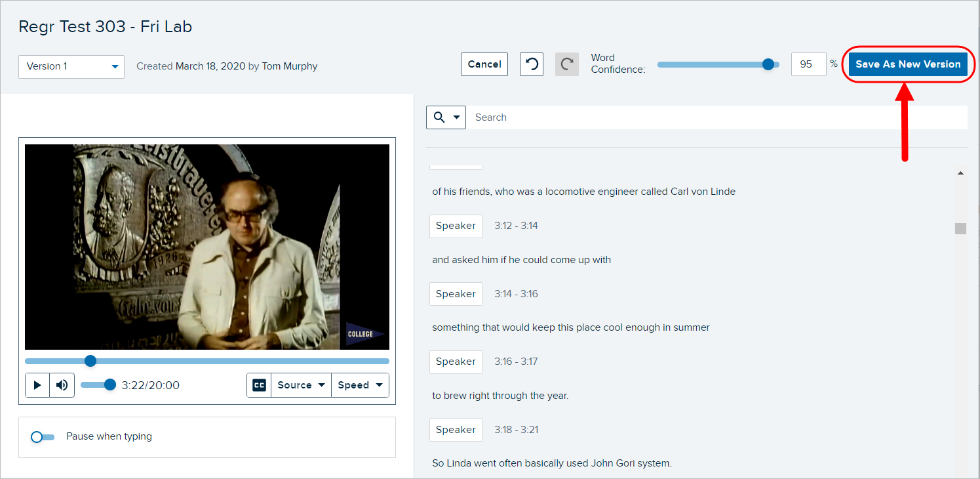Enable the Pause when typing switch
Image resolution: width=980 pixels, height=479 pixels.
(x=42, y=437)
